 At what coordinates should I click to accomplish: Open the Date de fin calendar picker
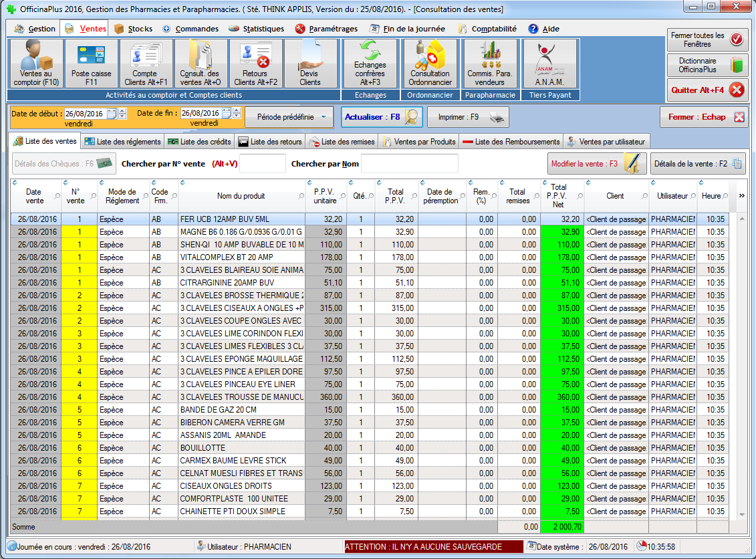(228, 114)
